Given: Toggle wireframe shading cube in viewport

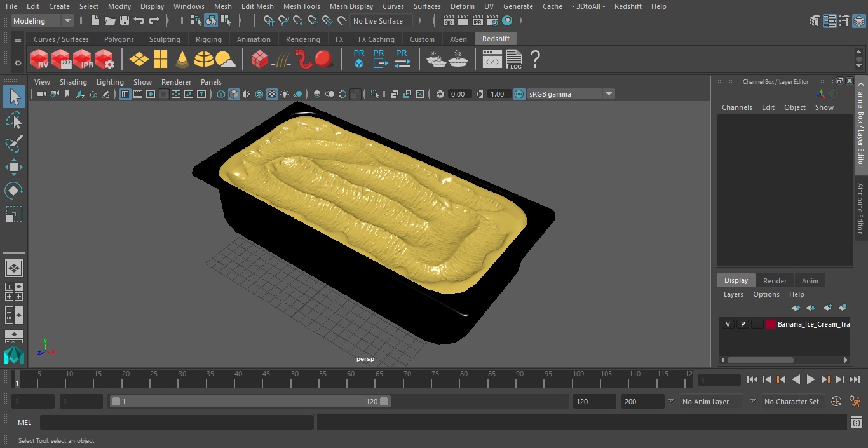Looking at the screenshot, I should coord(221,94).
